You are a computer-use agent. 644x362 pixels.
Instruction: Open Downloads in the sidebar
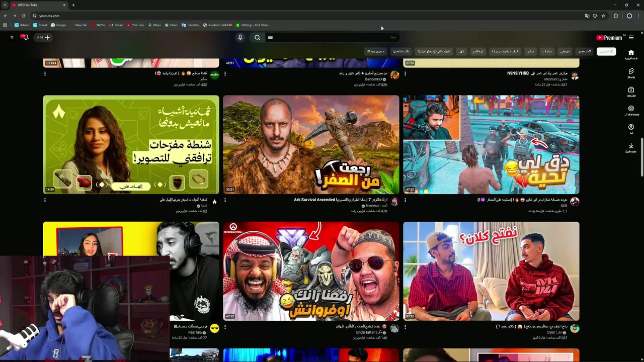(x=631, y=147)
